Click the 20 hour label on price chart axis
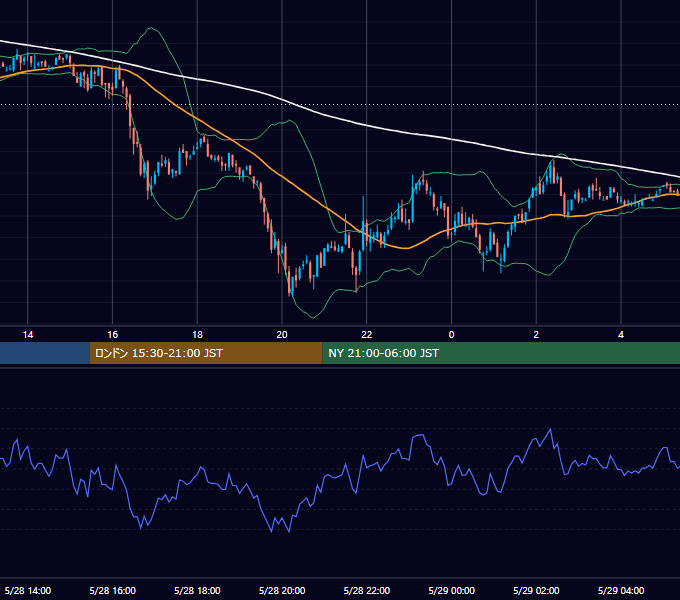The height and width of the screenshot is (600, 680). point(282,335)
